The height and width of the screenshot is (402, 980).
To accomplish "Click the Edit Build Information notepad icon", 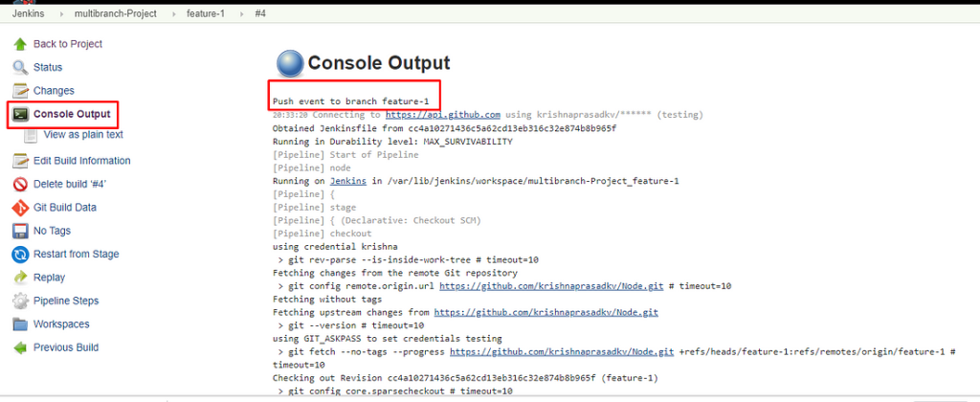I will point(21,161).
